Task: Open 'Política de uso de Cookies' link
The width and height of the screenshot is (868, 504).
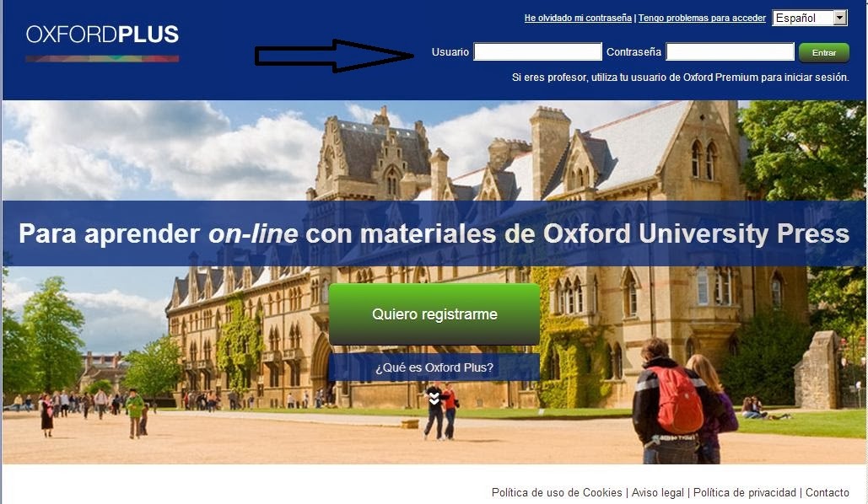Action: pyautogui.click(x=557, y=492)
